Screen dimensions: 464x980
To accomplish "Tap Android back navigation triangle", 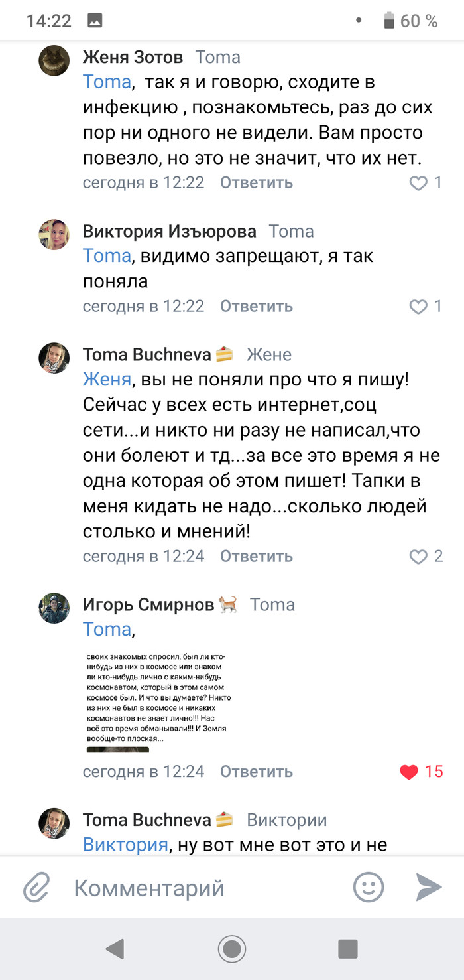I will [x=115, y=949].
